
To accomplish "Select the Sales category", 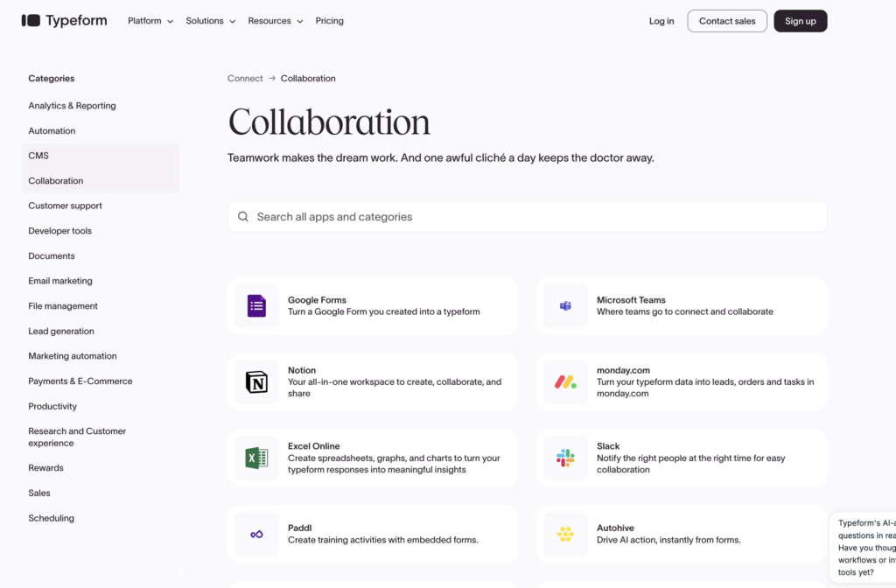I will click(x=38, y=493).
